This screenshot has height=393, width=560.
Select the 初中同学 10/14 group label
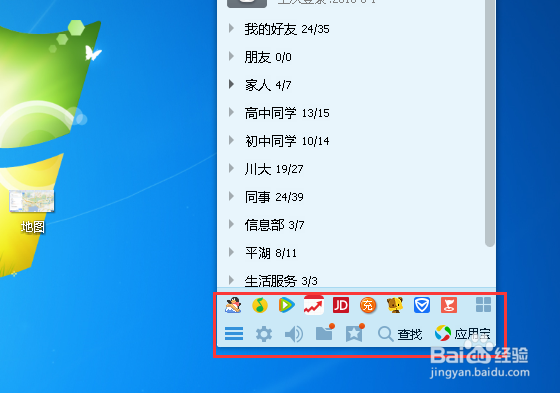(x=287, y=141)
